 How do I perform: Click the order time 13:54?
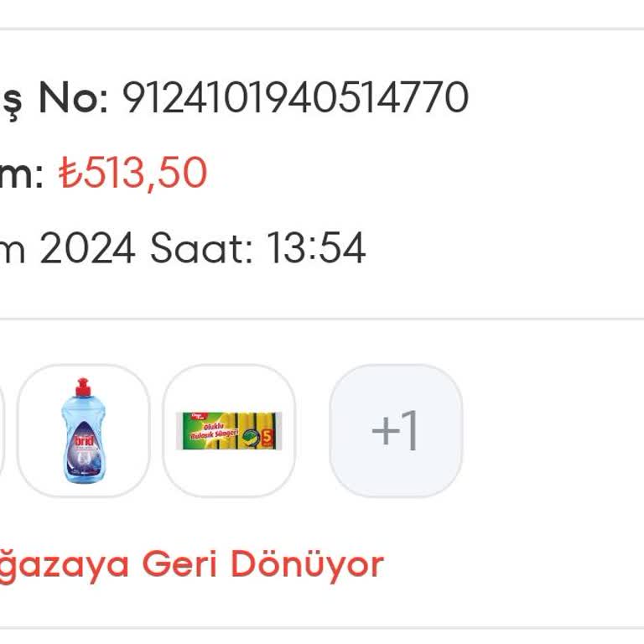click(316, 247)
